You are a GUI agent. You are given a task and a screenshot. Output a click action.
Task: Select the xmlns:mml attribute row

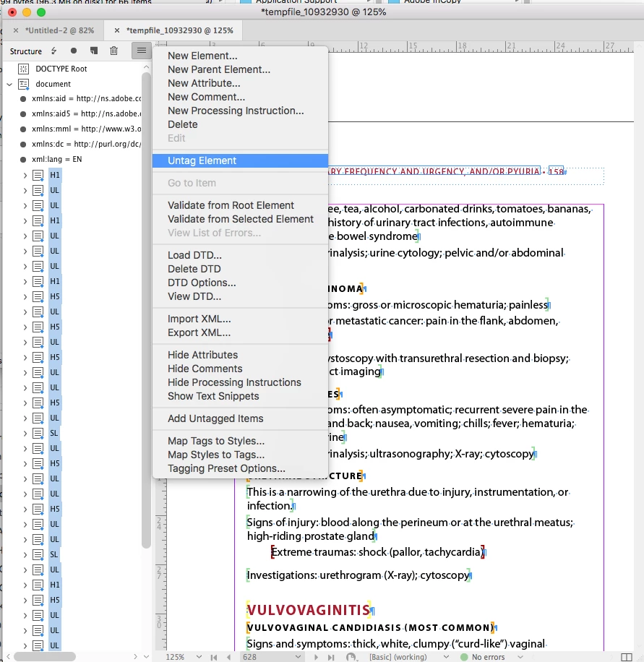coord(80,129)
